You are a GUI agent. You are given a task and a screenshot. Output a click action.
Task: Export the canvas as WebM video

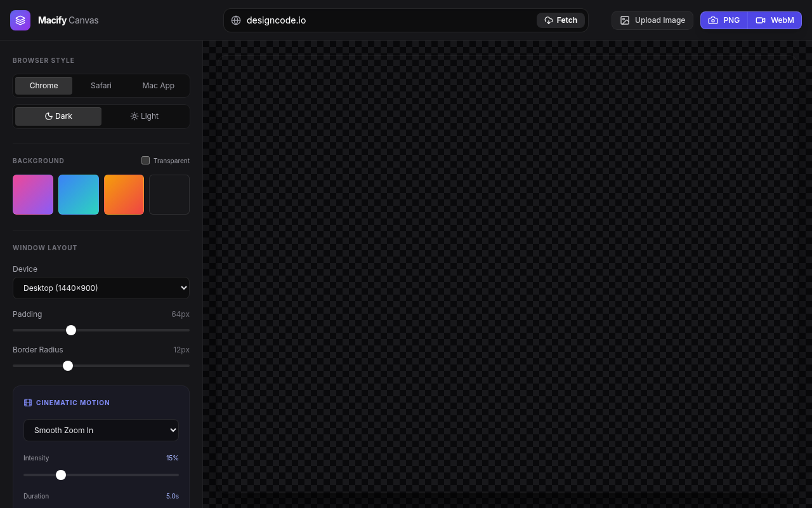[x=775, y=20]
